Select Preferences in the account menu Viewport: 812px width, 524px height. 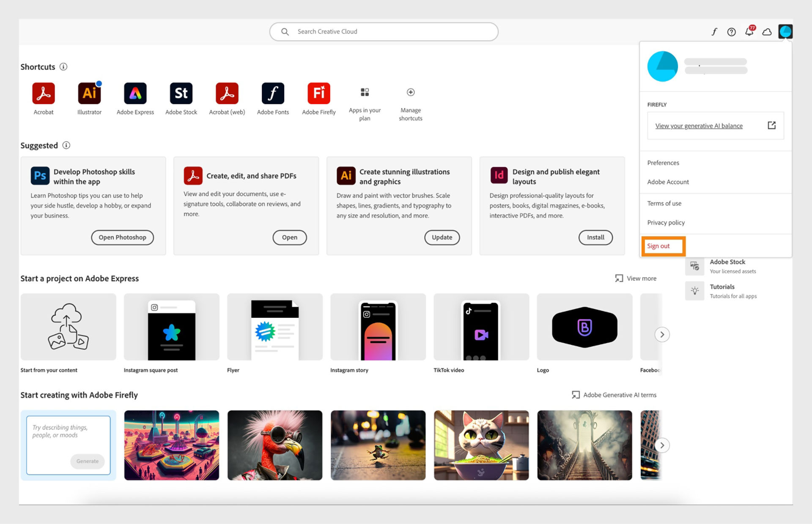(663, 162)
